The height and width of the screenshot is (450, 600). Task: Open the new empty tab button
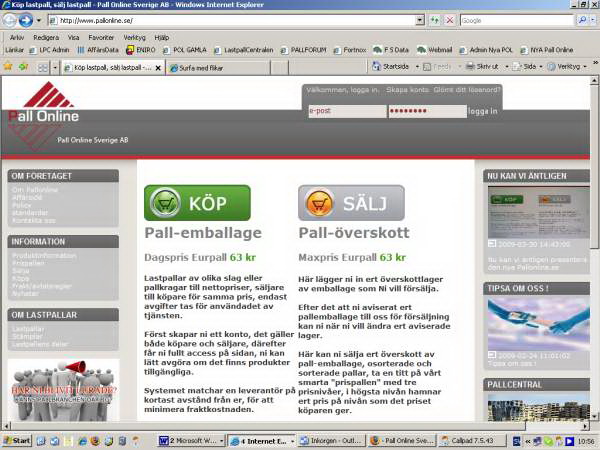(x=280, y=68)
